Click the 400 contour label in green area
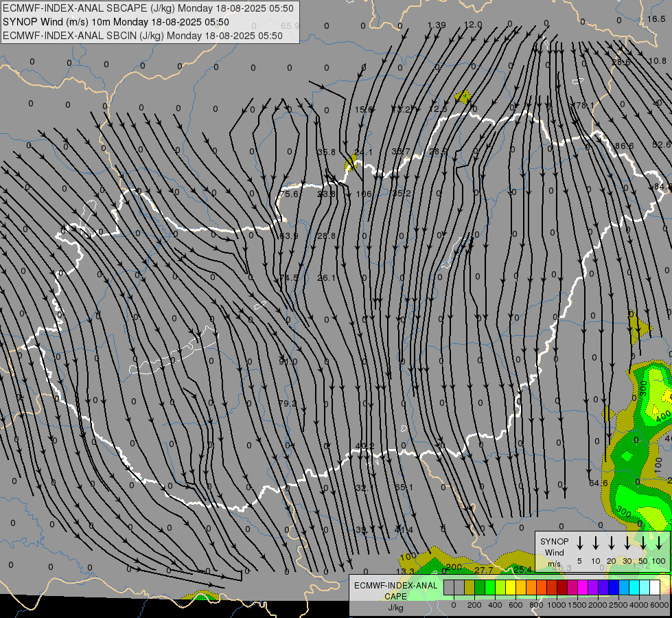 click(663, 416)
